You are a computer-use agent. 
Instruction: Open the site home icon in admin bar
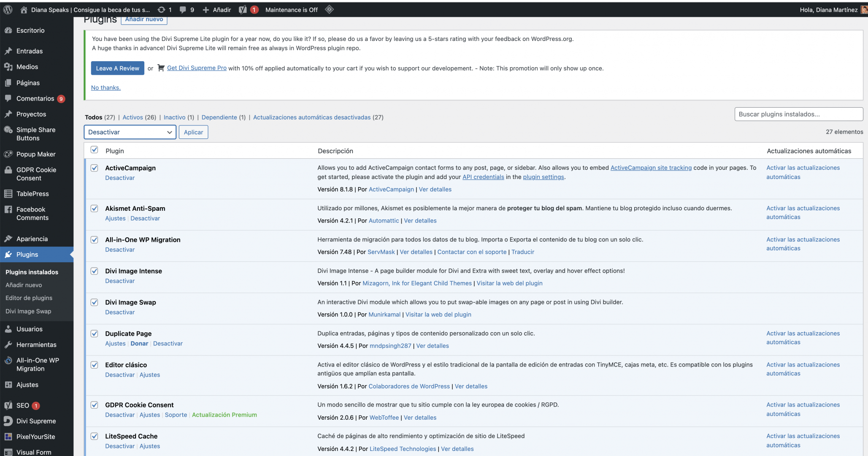tap(24, 10)
